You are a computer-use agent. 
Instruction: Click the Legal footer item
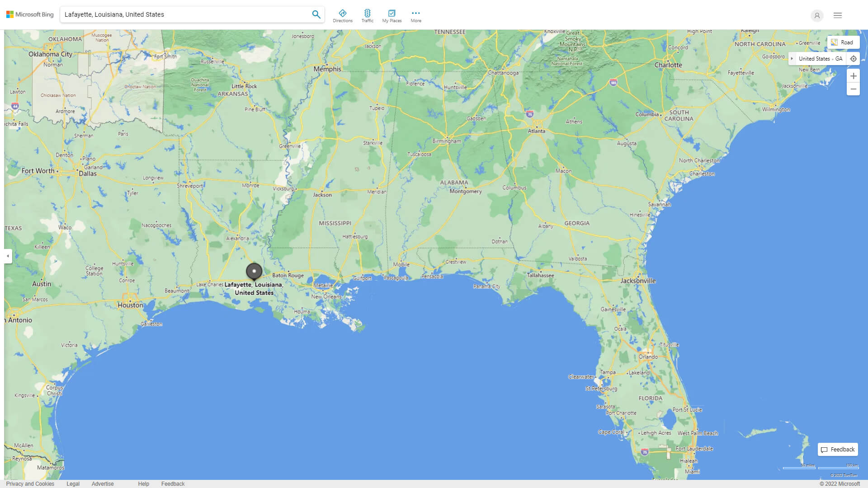[x=72, y=483]
